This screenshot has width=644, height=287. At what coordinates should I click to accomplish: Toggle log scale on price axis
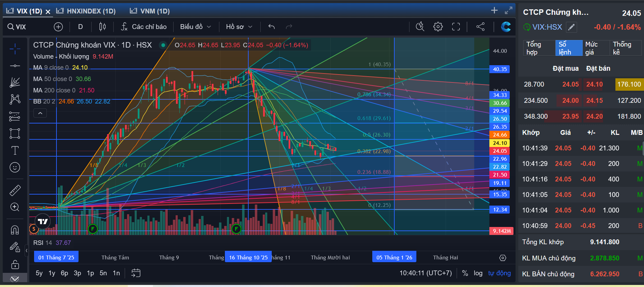[478, 273]
